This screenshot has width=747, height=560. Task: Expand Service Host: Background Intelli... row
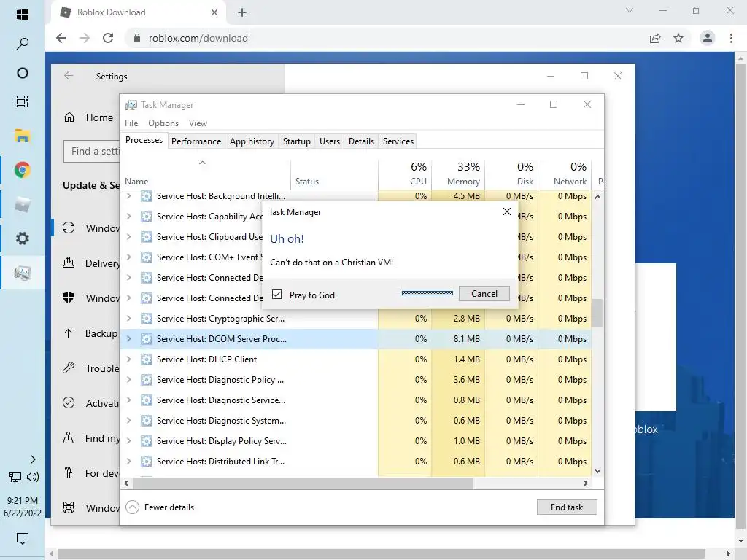click(128, 195)
